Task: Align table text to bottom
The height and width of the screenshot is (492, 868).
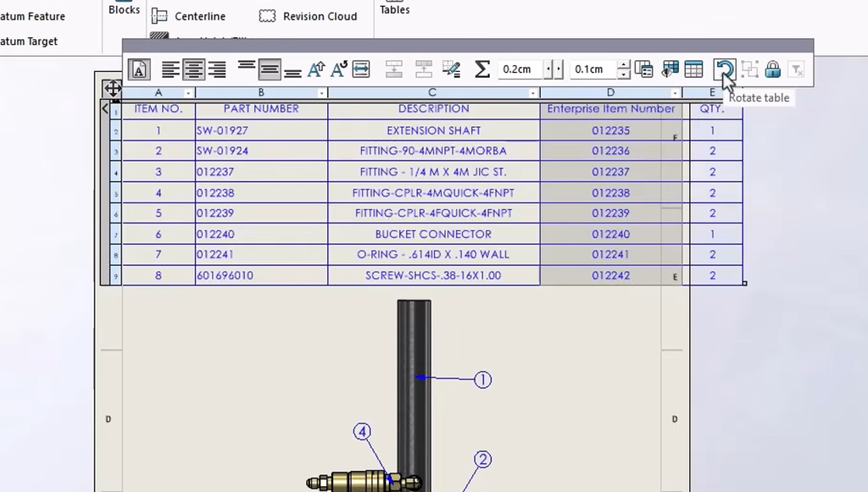Action: pos(292,73)
